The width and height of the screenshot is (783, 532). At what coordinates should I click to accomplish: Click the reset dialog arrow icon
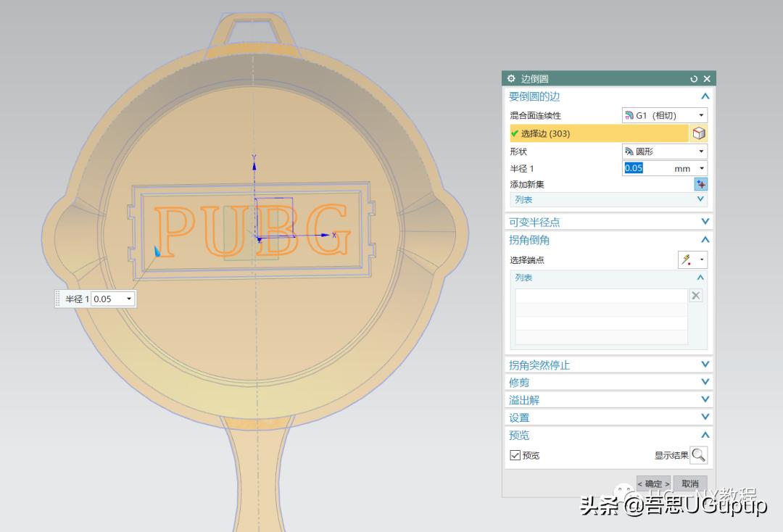[694, 79]
